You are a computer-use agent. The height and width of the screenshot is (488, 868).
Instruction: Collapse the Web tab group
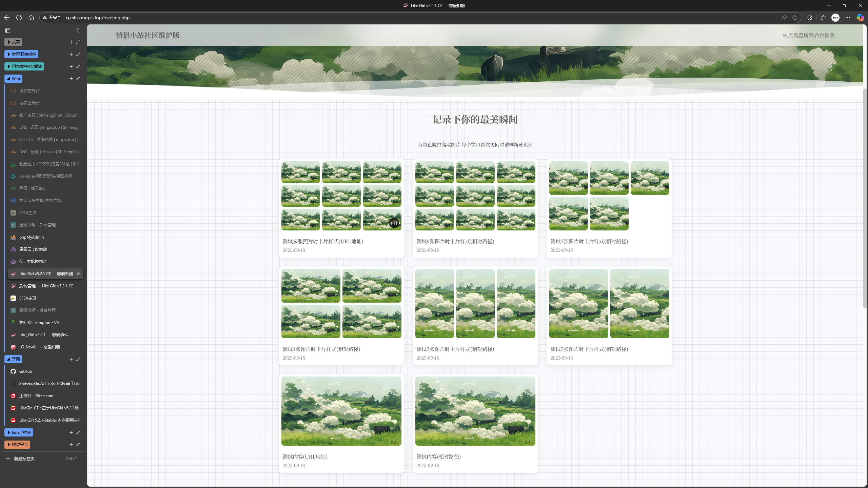tap(14, 79)
